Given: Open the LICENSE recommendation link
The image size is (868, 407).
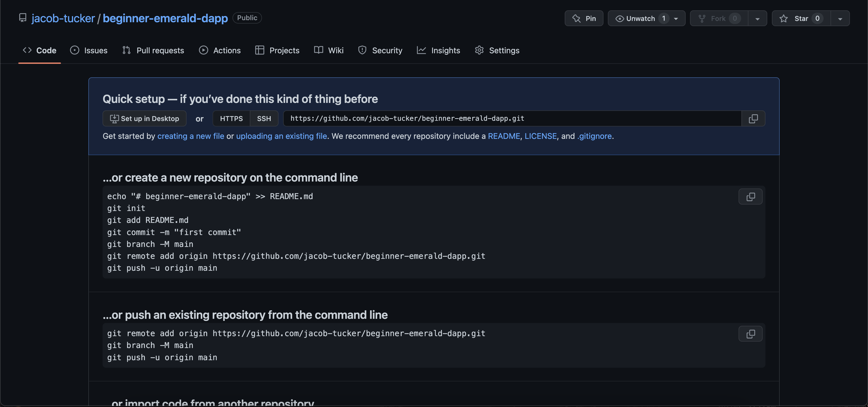Looking at the screenshot, I should tap(540, 136).
